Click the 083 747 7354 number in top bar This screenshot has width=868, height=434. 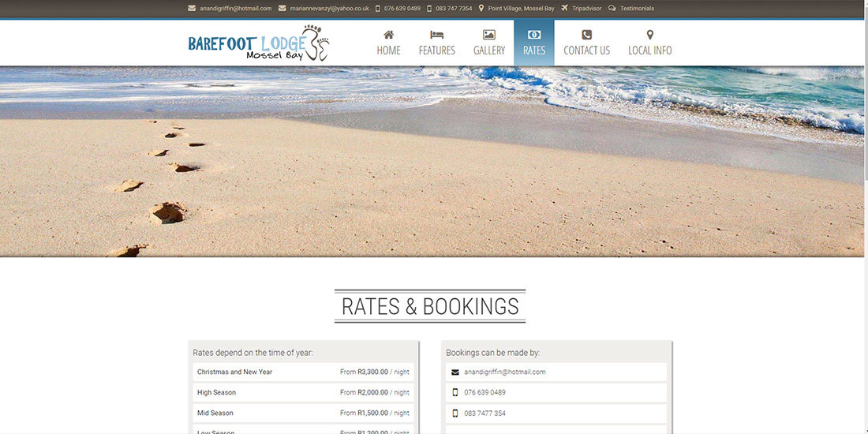tap(454, 9)
